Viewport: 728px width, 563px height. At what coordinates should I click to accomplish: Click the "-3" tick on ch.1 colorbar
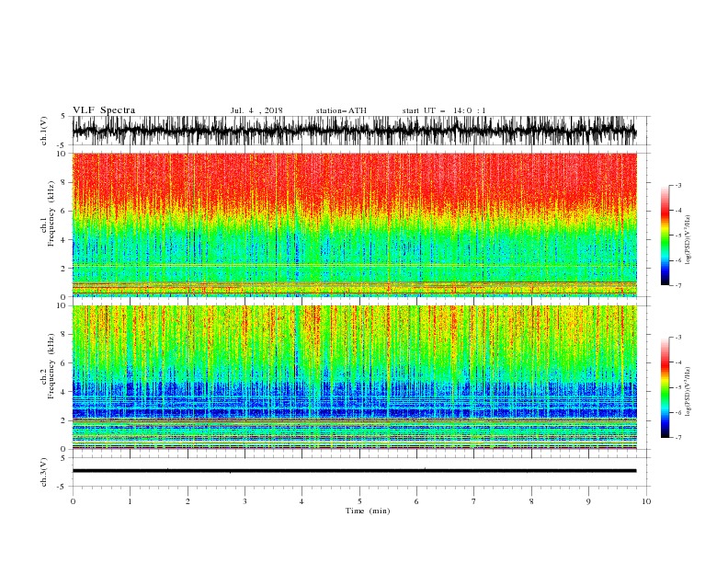677,185
